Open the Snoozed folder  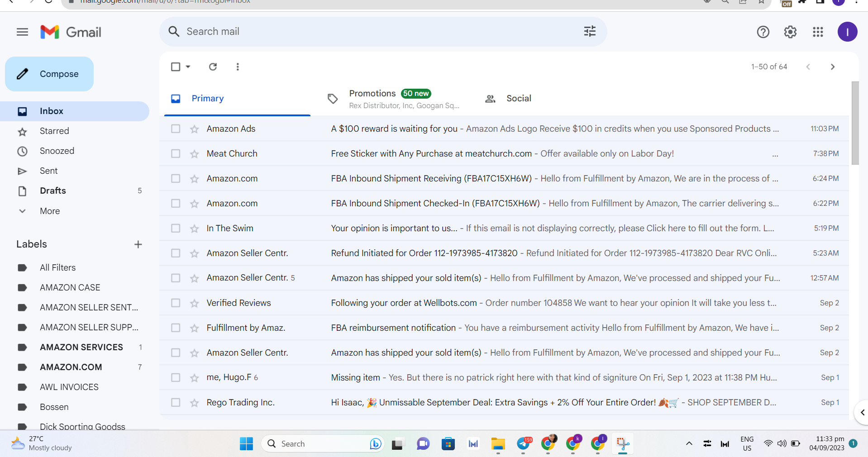(75, 151)
